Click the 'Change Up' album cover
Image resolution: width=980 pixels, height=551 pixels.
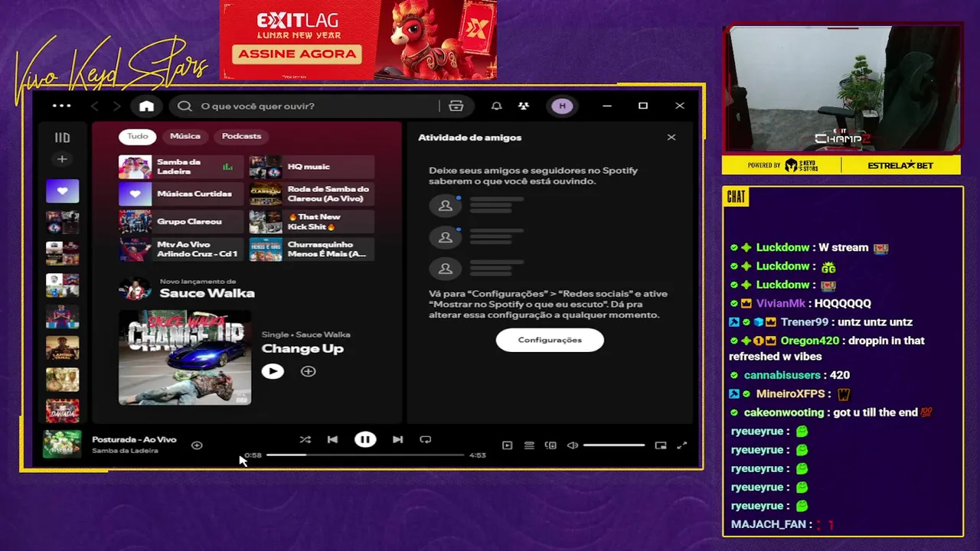[x=185, y=357]
